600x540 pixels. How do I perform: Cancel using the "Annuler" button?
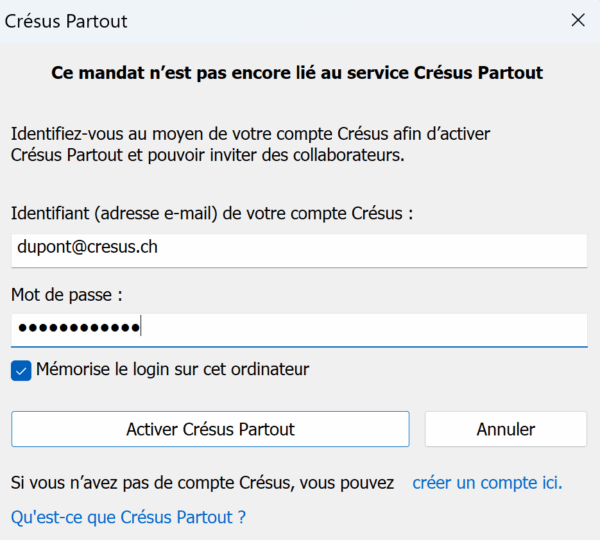click(505, 429)
